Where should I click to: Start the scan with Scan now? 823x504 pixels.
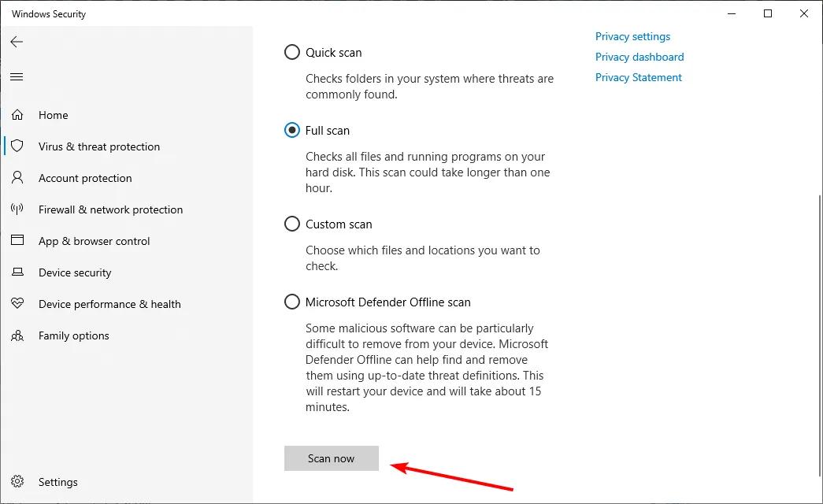(x=332, y=458)
